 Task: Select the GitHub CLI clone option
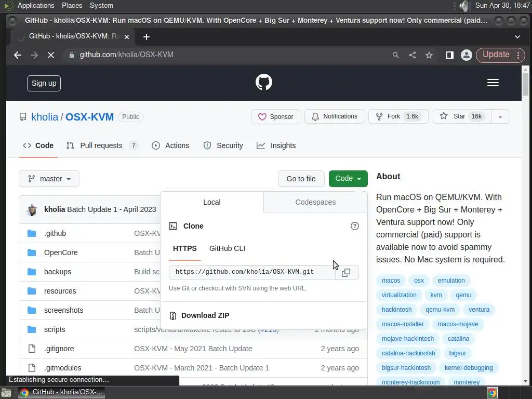pyautogui.click(x=227, y=248)
